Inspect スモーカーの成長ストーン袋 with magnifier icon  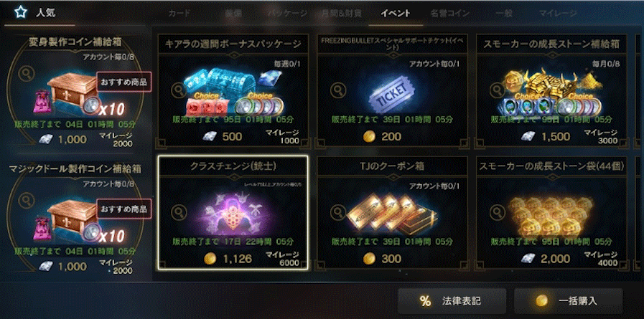[497, 211]
